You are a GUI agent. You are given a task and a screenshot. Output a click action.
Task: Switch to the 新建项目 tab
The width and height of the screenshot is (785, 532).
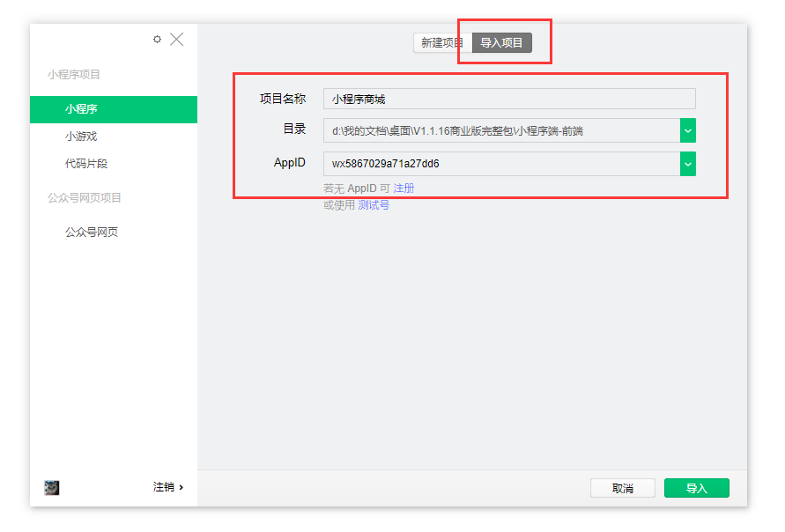(x=442, y=43)
